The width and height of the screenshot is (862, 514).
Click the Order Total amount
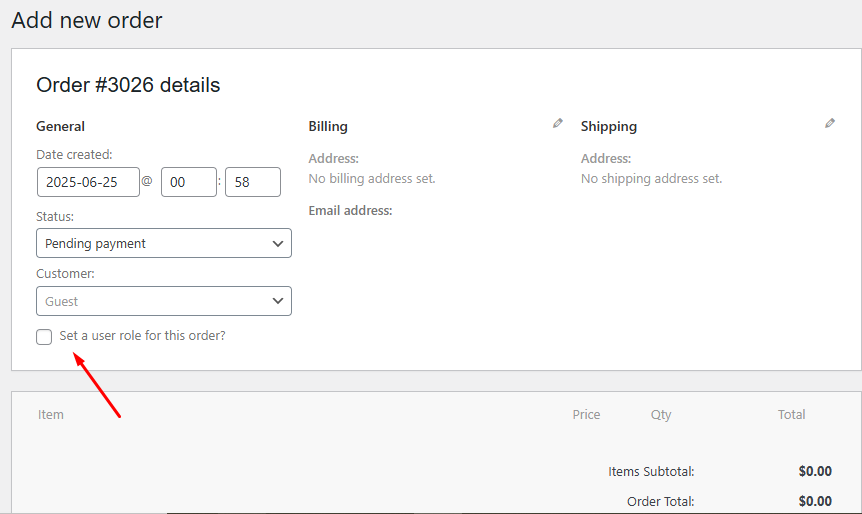click(x=815, y=501)
